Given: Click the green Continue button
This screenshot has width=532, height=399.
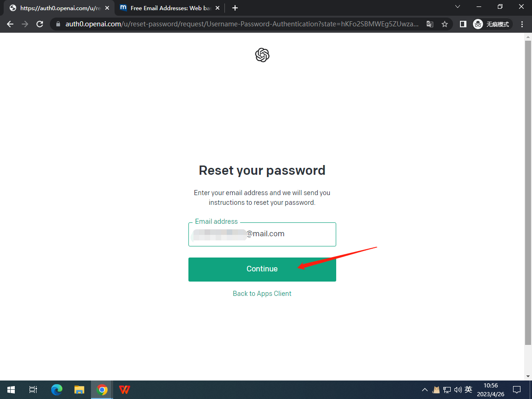Looking at the screenshot, I should point(262,269).
